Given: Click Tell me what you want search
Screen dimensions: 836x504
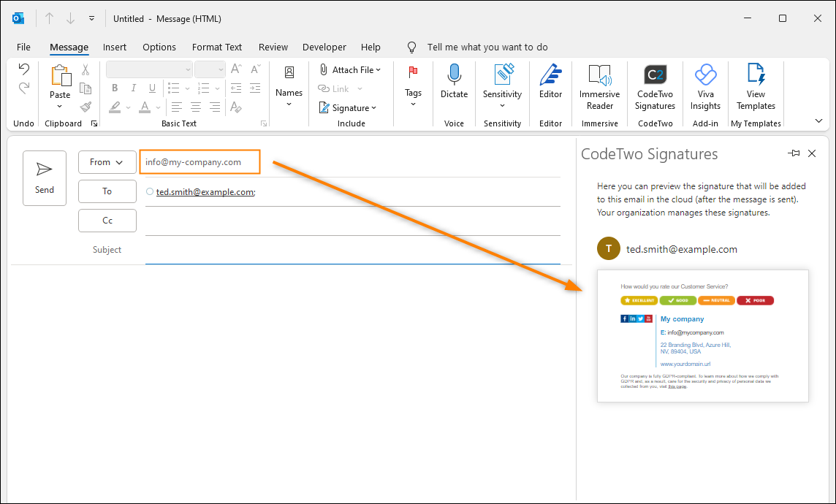Looking at the screenshot, I should point(487,47).
